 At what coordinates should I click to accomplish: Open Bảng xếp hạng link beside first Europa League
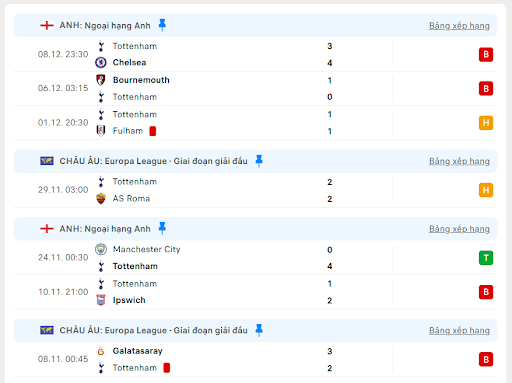(x=459, y=161)
